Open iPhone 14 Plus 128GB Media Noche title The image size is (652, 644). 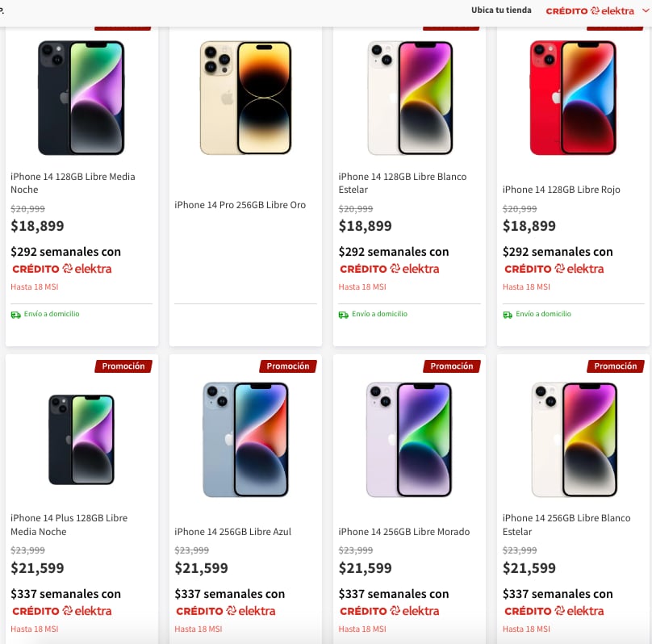click(69, 525)
